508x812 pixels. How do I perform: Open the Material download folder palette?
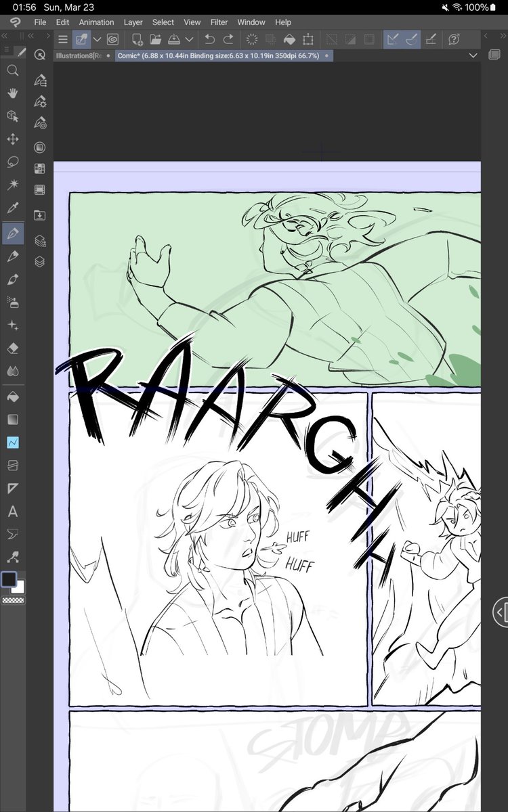pyautogui.click(x=39, y=215)
